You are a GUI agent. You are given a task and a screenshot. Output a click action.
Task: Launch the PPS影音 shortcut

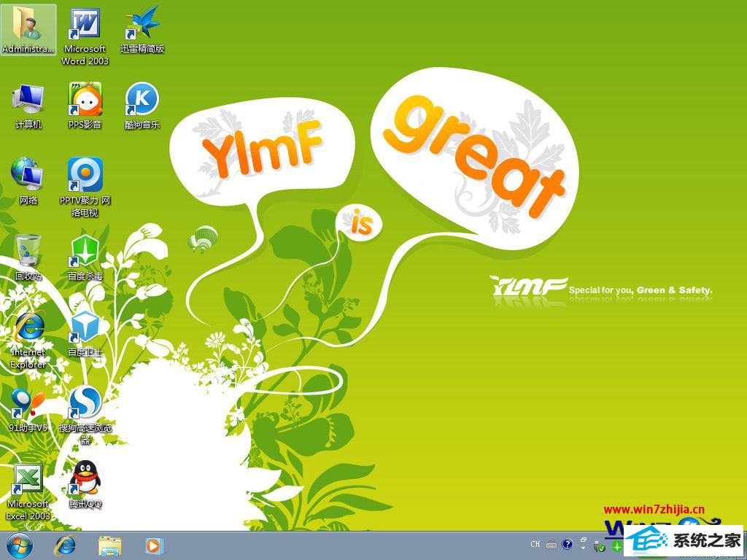click(85, 106)
